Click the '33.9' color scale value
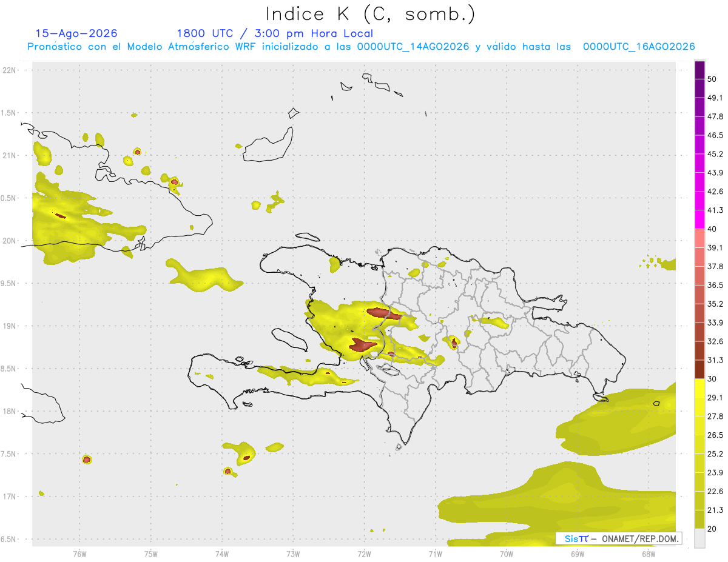728x562 pixels. pyautogui.click(x=715, y=323)
